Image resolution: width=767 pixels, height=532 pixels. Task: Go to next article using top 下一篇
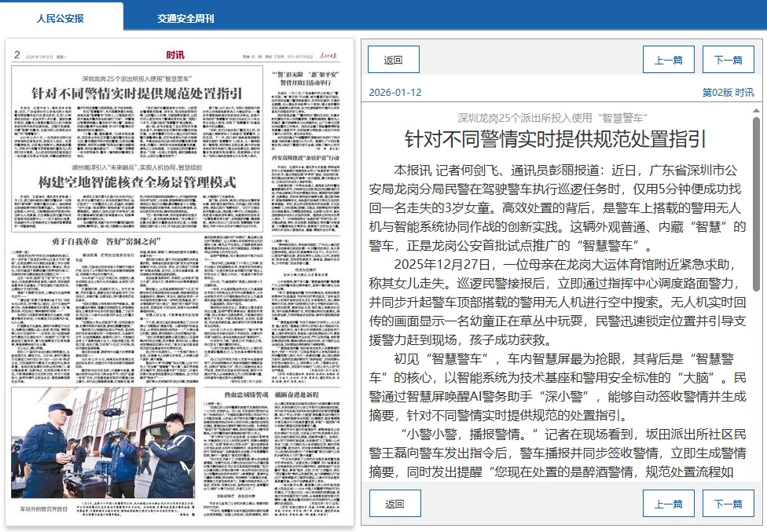click(x=728, y=60)
